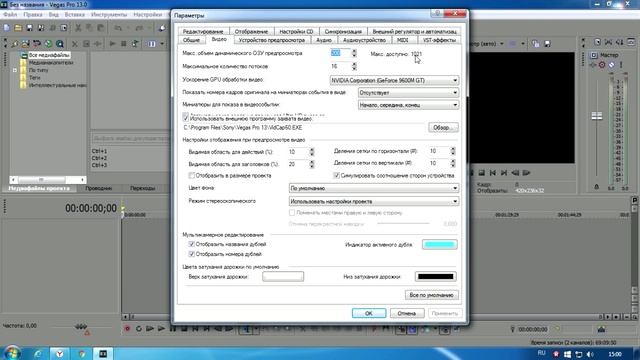Open the GPU acceleration NVIDIA dropdown

pos(394,80)
